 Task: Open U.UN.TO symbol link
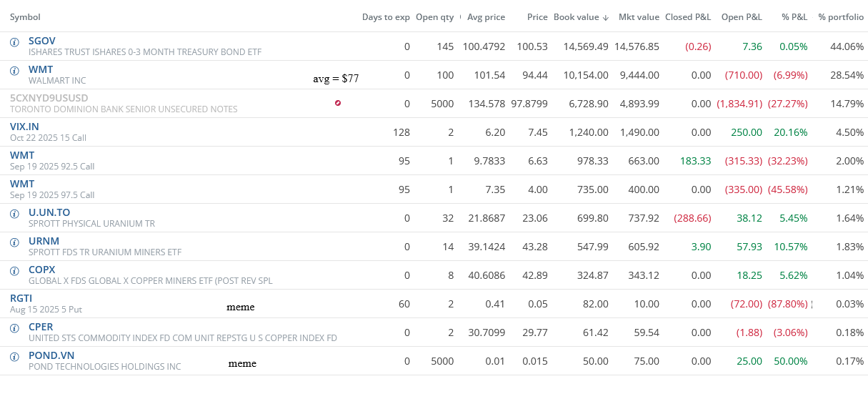pos(49,212)
